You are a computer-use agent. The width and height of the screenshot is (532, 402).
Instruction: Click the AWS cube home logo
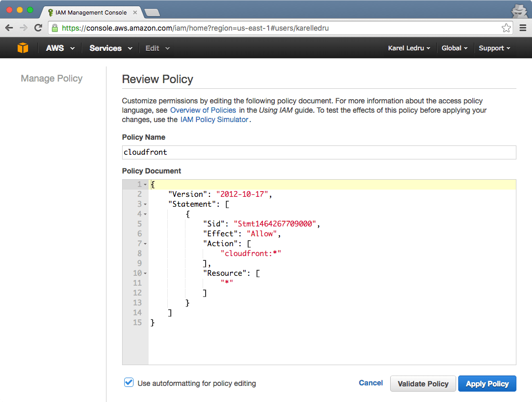22,48
